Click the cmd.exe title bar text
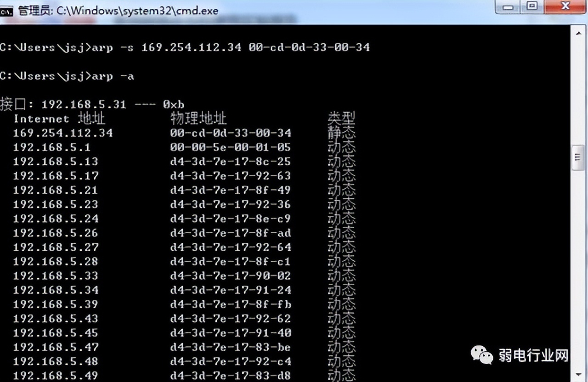The image size is (588, 382). click(118, 10)
